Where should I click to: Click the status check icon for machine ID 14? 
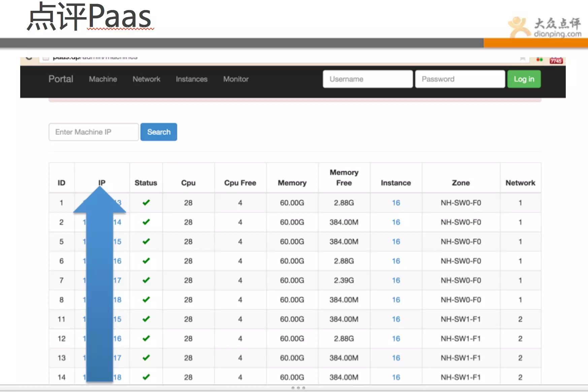[x=146, y=377]
